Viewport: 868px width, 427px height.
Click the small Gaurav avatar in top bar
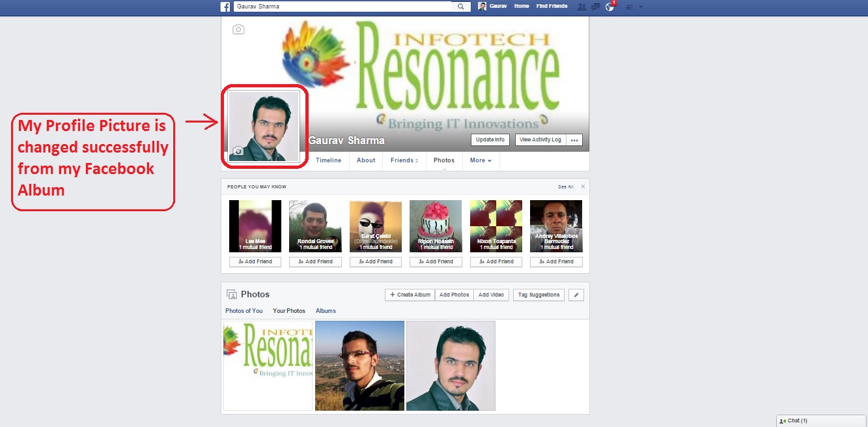click(x=482, y=7)
